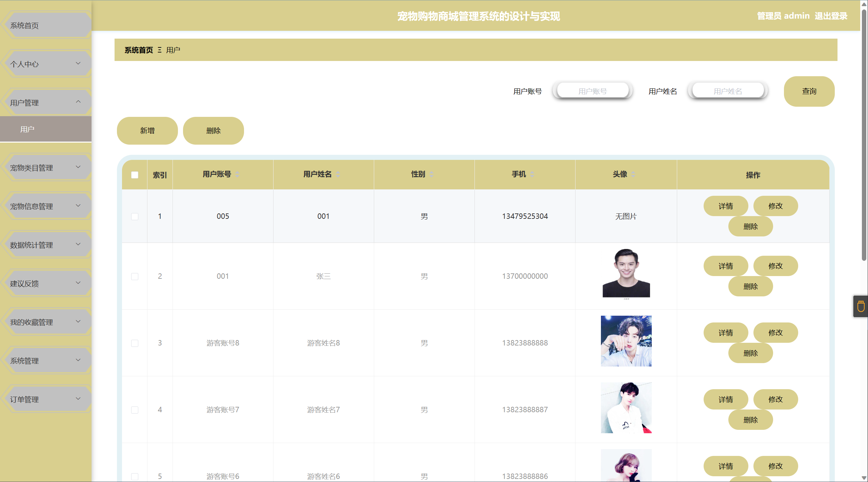
Task: Check the row 3 checkbox for 游客账号8
Action: click(135, 343)
